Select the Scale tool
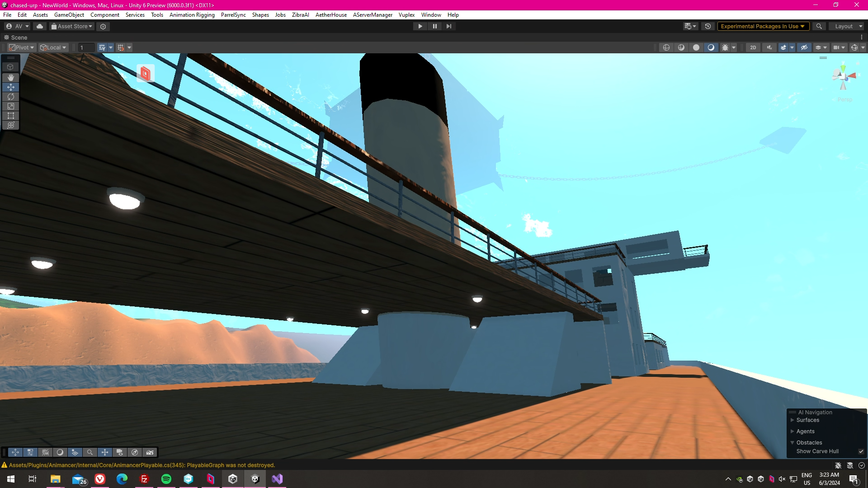The height and width of the screenshot is (488, 868). pos(10,106)
